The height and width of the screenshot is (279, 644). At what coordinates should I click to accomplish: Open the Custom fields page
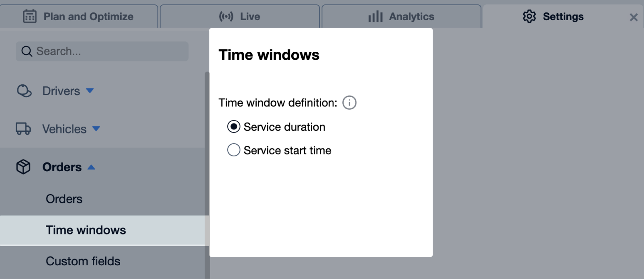pos(83,261)
